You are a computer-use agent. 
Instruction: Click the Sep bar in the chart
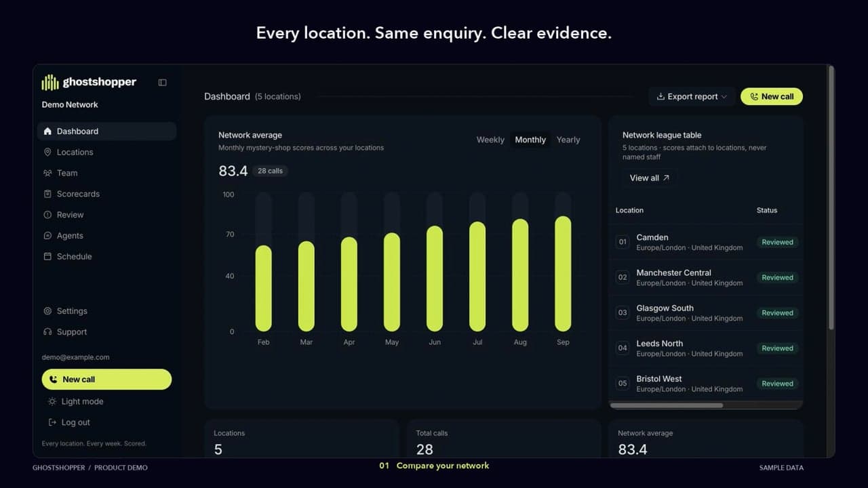563,274
